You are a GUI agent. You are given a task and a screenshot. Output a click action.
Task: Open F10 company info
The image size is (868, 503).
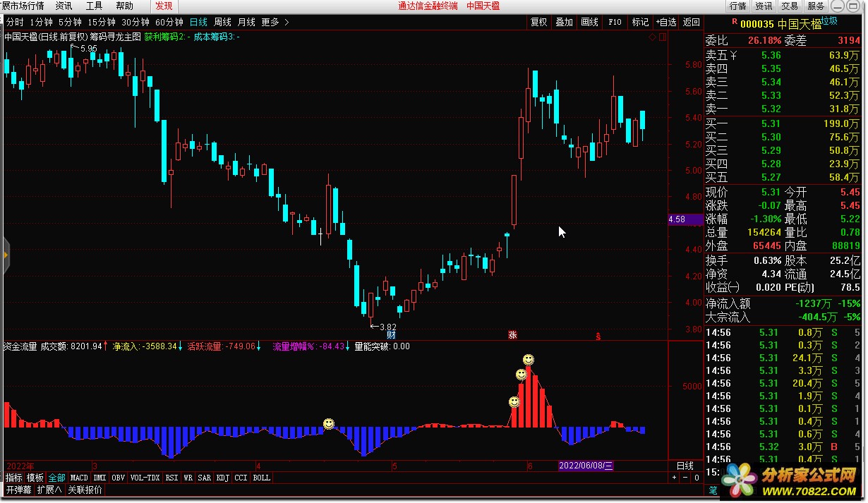pos(615,22)
